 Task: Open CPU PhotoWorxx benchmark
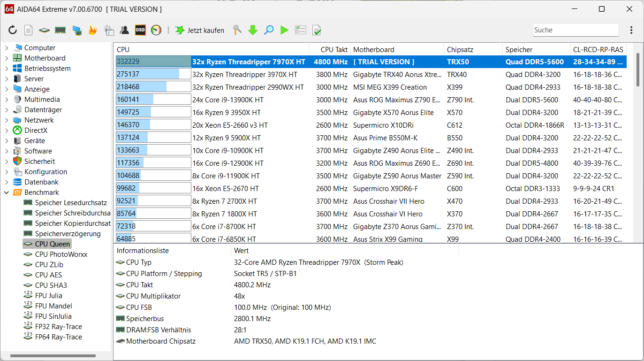click(x=61, y=254)
